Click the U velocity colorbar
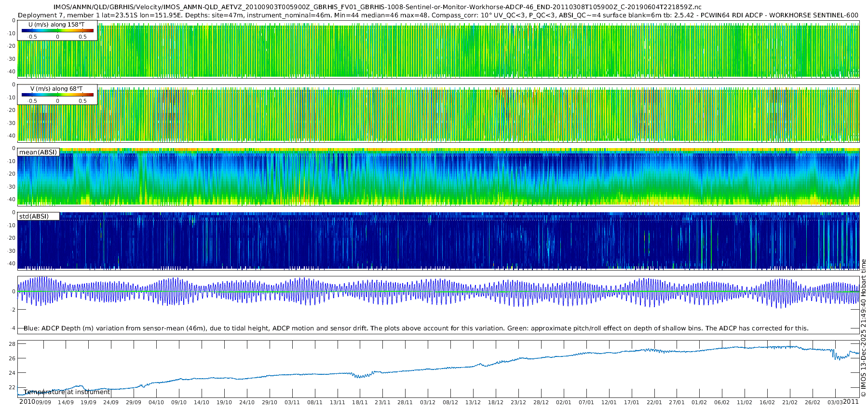868x410 pixels. coord(57,30)
